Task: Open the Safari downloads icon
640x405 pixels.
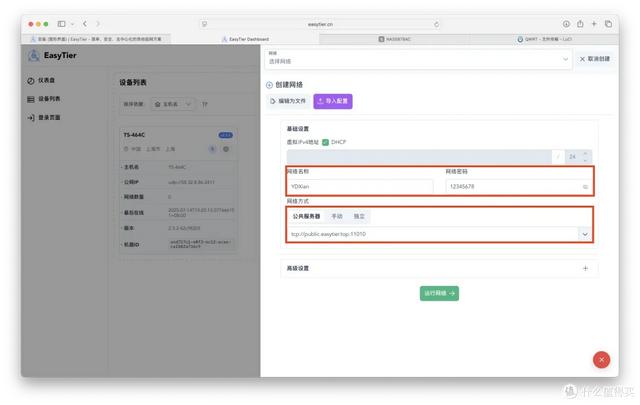Action: 566,24
